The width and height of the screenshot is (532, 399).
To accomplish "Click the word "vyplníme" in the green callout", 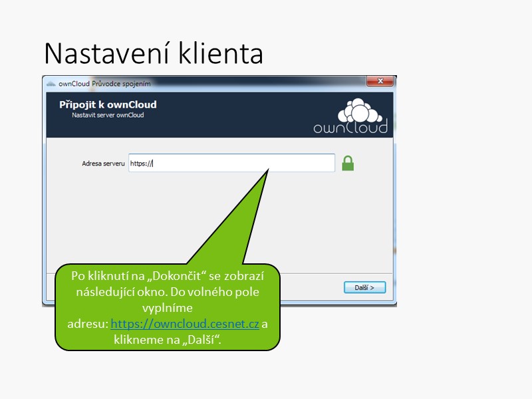I will click(x=167, y=309).
